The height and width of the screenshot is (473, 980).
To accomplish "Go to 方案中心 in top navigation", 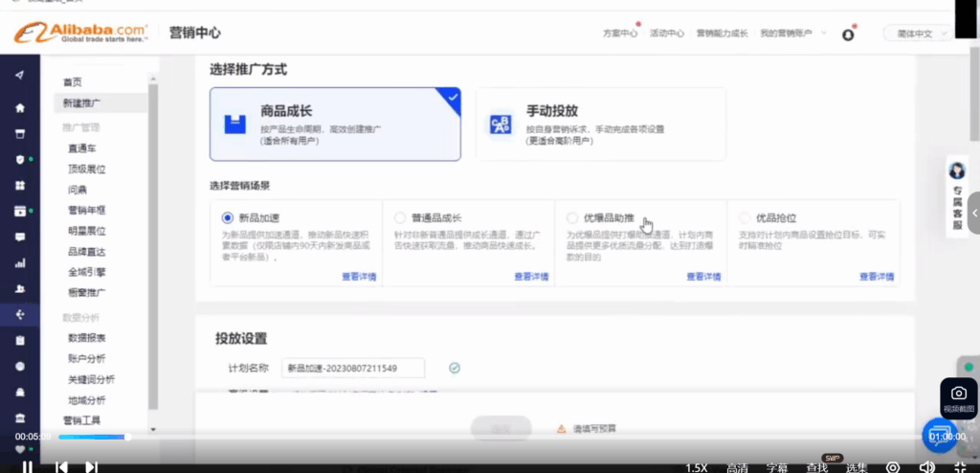I will (x=619, y=34).
